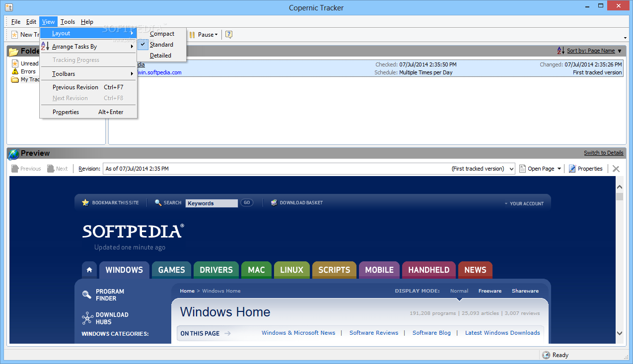Select the Unread folder star icon

click(x=15, y=63)
